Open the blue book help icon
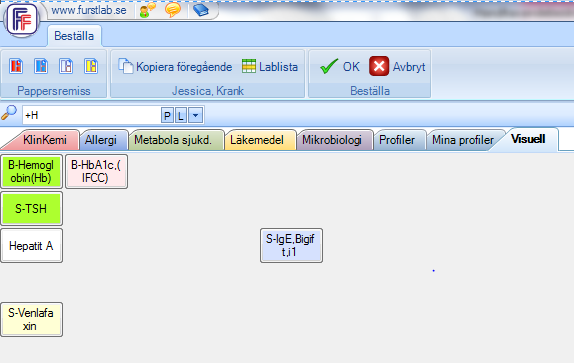 click(x=201, y=10)
